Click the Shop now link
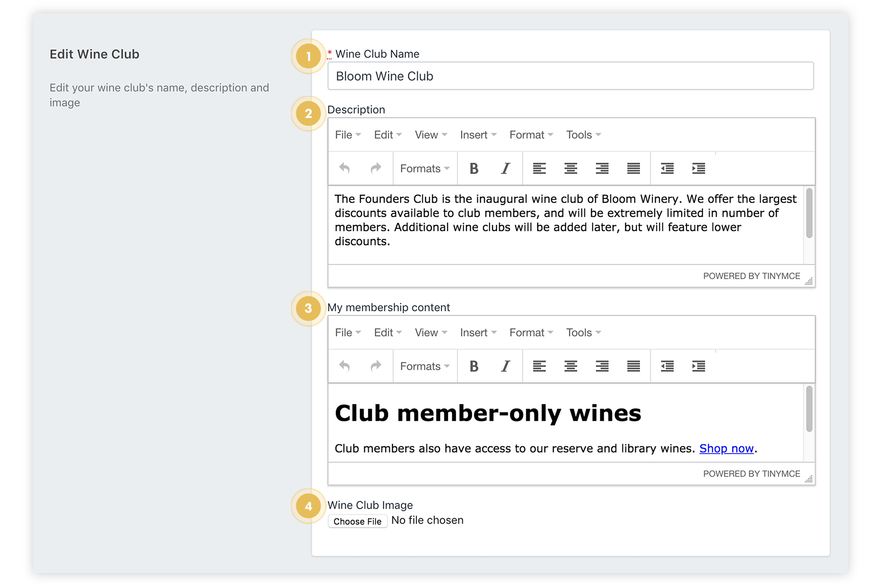The height and width of the screenshot is (588, 879). (726, 449)
